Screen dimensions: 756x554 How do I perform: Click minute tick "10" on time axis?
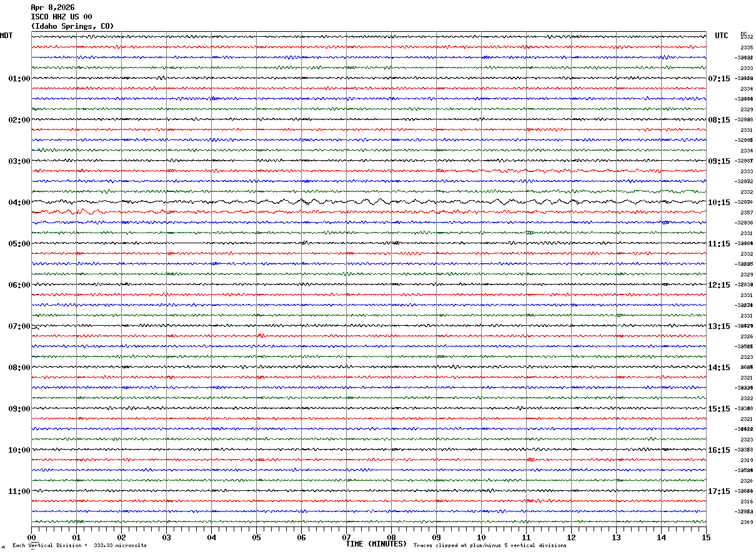482,537
